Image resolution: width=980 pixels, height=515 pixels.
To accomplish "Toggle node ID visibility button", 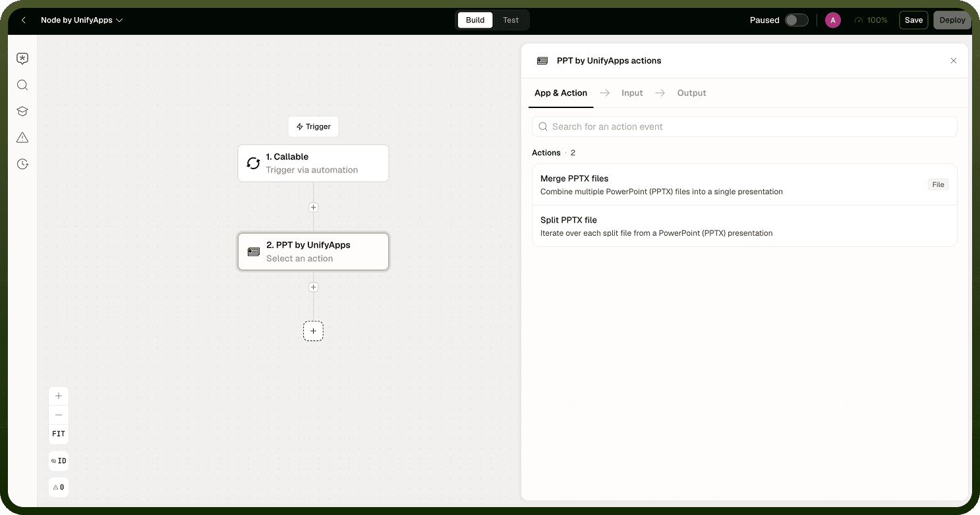I will coord(59,461).
